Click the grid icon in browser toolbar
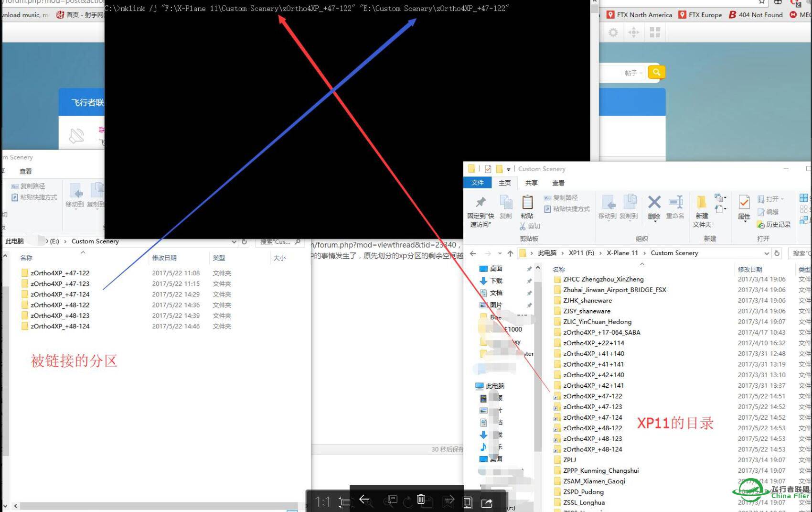 point(655,33)
